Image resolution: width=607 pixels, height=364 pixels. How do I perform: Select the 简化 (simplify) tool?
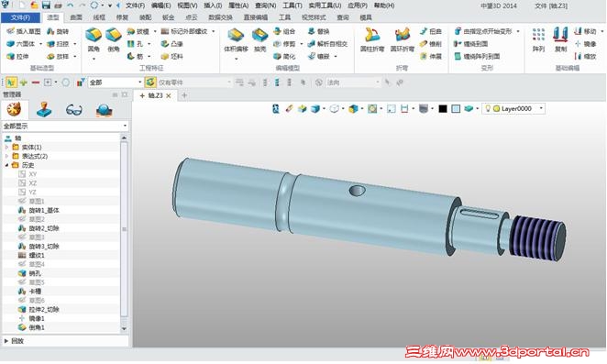click(284, 57)
